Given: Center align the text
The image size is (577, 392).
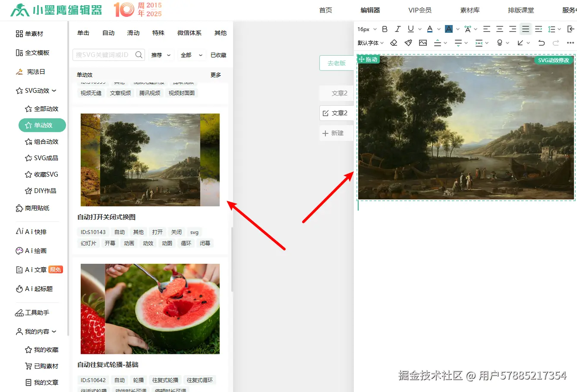Looking at the screenshot, I should (500, 29).
